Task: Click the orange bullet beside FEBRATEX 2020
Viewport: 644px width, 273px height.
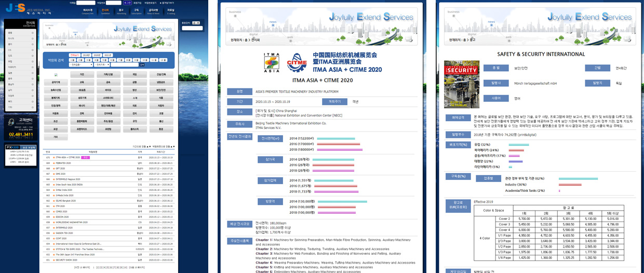Action: coord(54,163)
